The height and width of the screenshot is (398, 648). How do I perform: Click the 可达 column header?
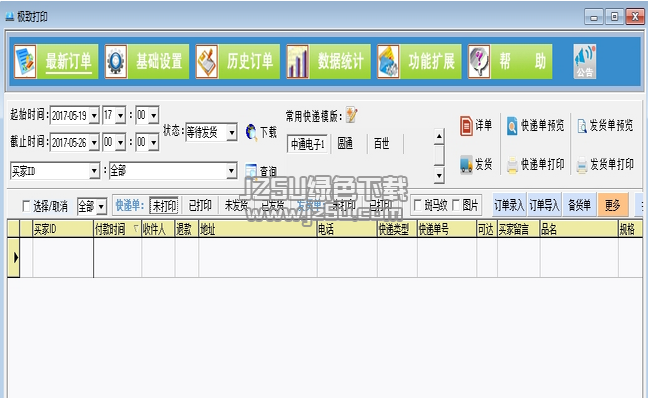[487, 229]
